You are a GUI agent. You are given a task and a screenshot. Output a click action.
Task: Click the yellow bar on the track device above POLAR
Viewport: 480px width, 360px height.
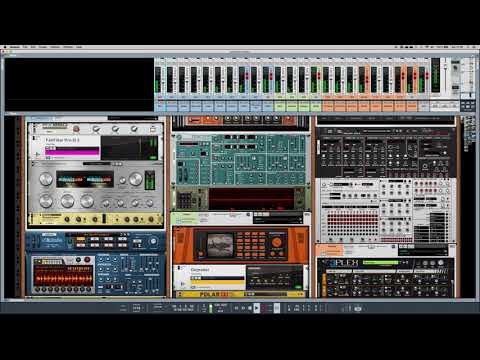(x=218, y=282)
